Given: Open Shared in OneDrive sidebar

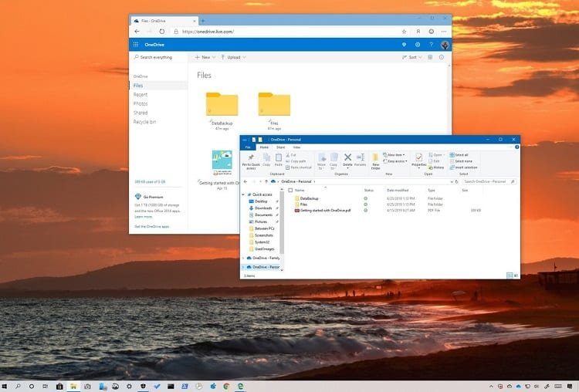Looking at the screenshot, I should 141,113.
